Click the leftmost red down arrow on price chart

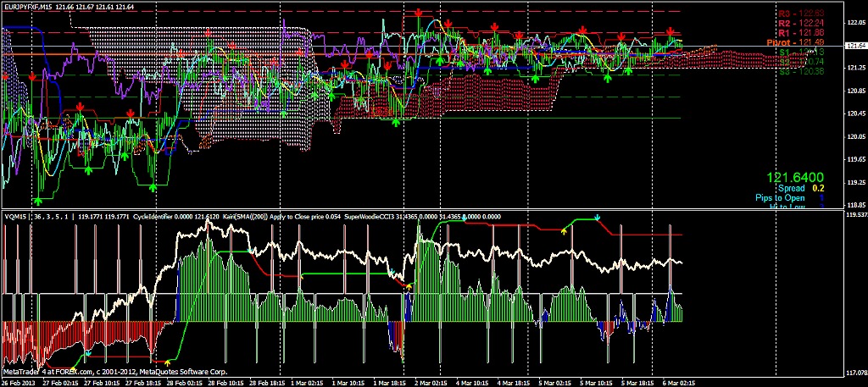[x=7, y=76]
